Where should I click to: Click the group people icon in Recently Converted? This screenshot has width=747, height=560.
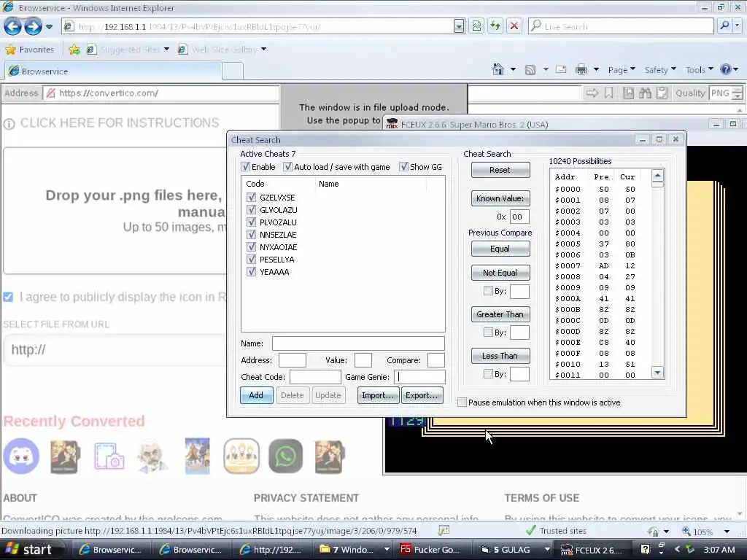(241, 456)
